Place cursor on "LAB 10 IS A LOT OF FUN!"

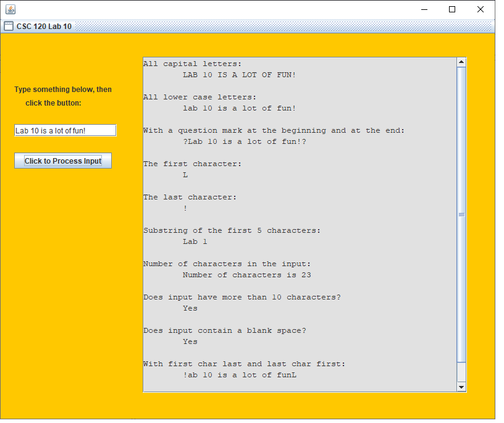[239, 75]
